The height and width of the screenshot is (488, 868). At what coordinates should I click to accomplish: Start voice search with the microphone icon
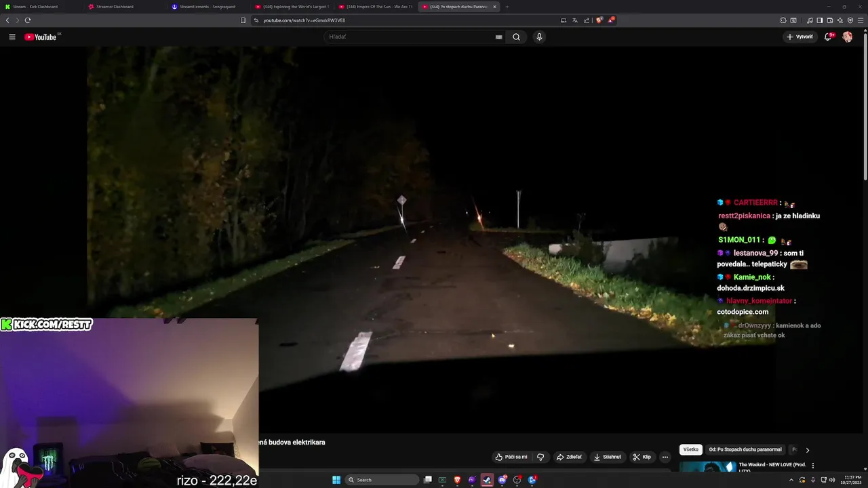coord(539,37)
